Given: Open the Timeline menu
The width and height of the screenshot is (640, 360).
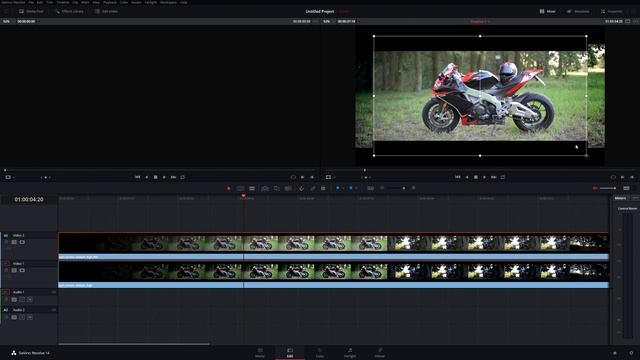Looking at the screenshot, I should [x=62, y=2].
